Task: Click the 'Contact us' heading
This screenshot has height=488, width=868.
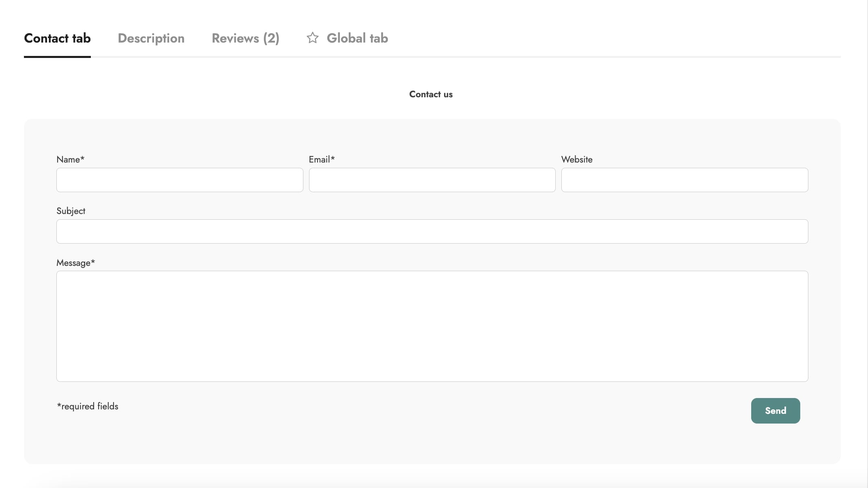Action: 431,94
